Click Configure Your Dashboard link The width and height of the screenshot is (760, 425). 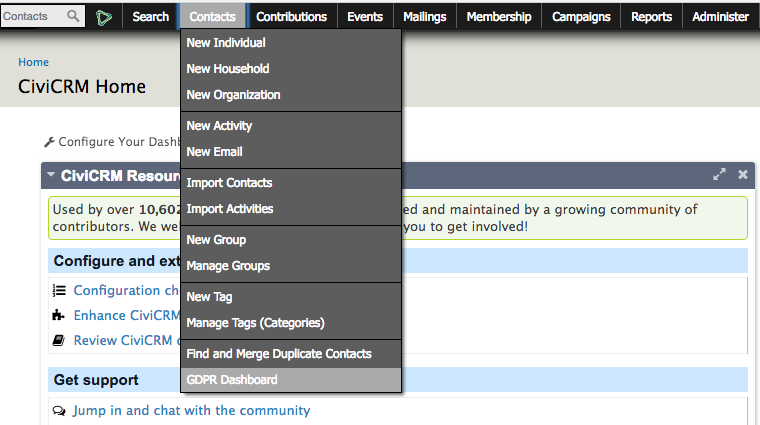pos(119,142)
